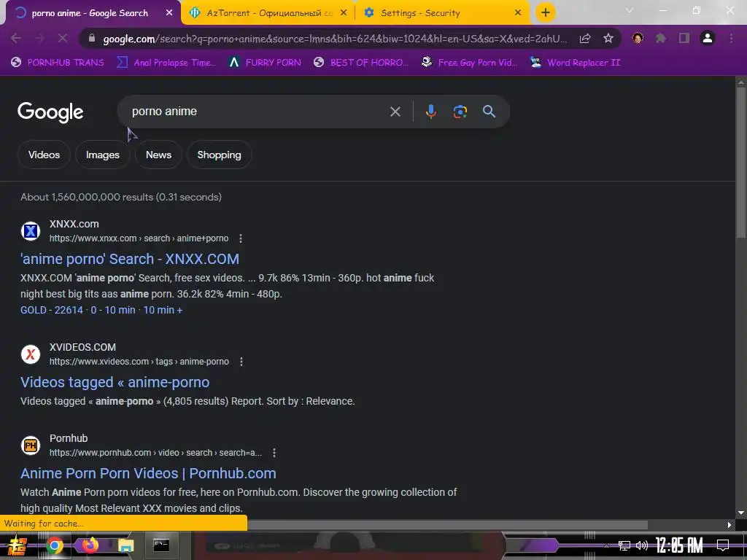
Task: Close the AzTorrent tab
Action: pos(344,13)
